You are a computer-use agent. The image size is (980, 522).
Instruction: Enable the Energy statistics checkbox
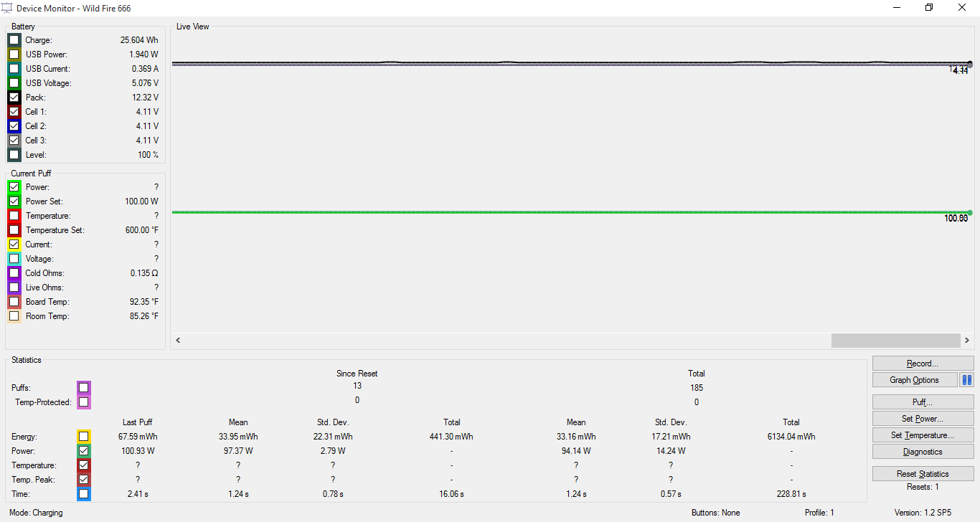[x=84, y=437]
